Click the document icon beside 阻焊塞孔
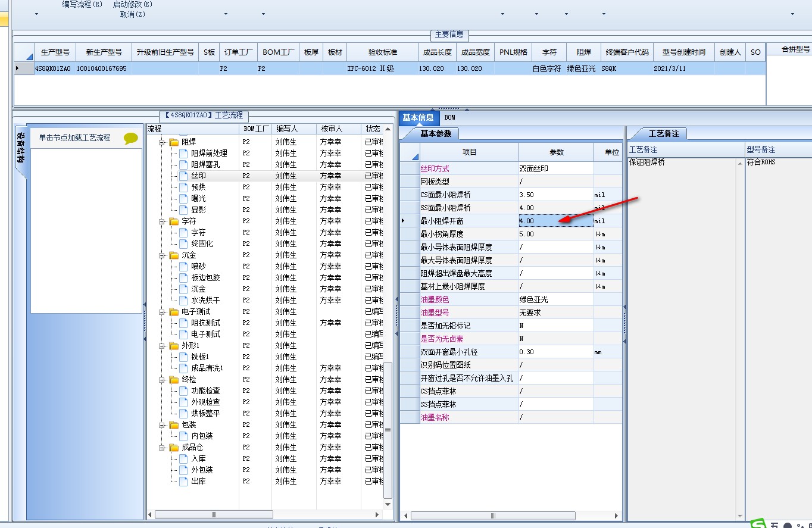 point(183,165)
